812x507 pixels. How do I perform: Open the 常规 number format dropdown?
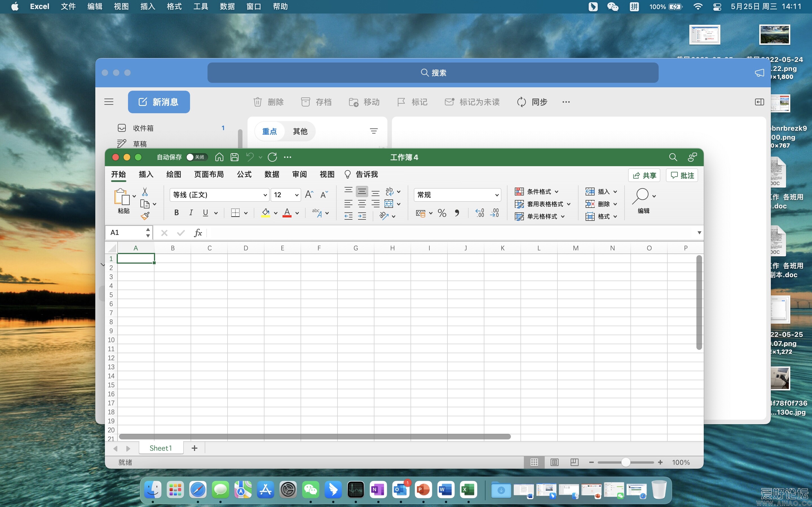[457, 194]
